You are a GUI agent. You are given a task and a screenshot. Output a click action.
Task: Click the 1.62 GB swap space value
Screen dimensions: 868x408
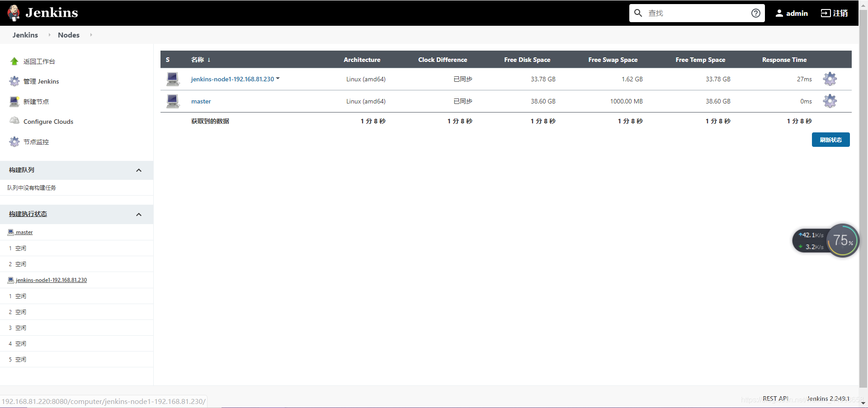[x=632, y=79]
